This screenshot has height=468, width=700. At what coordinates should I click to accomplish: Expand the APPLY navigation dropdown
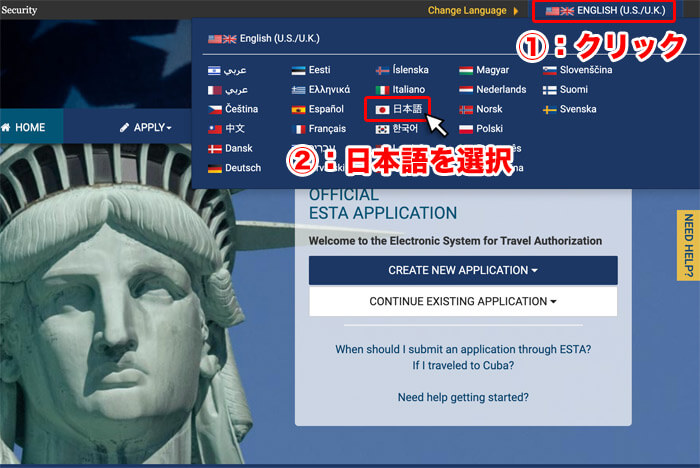pyautogui.click(x=146, y=128)
